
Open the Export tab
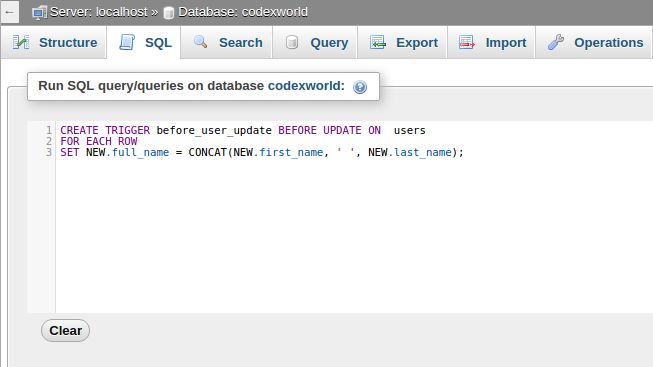tap(403, 42)
